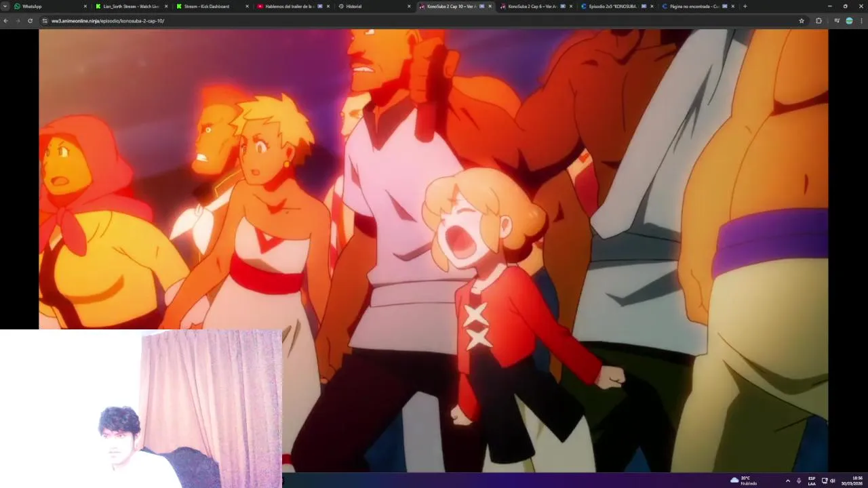
Task: Go back to previous page
Action: (x=5, y=21)
